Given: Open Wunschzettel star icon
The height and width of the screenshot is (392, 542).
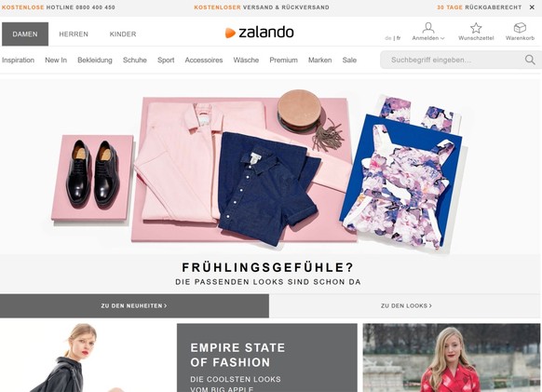Looking at the screenshot, I should [476, 28].
